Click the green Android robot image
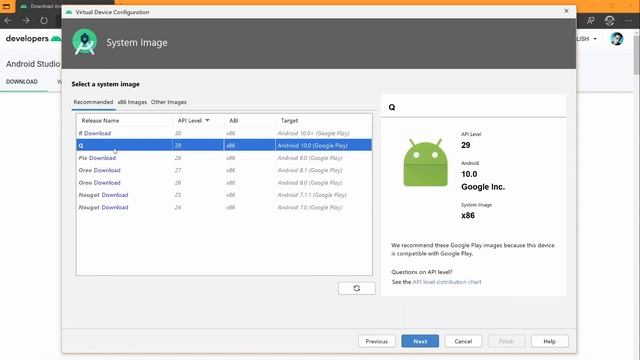Screen dimensions: 640x360 point(425,162)
